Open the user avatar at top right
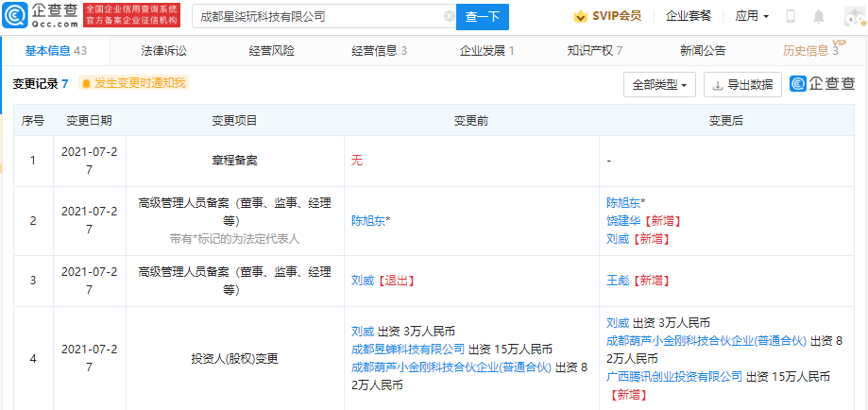The width and height of the screenshot is (868, 410). coord(856,17)
